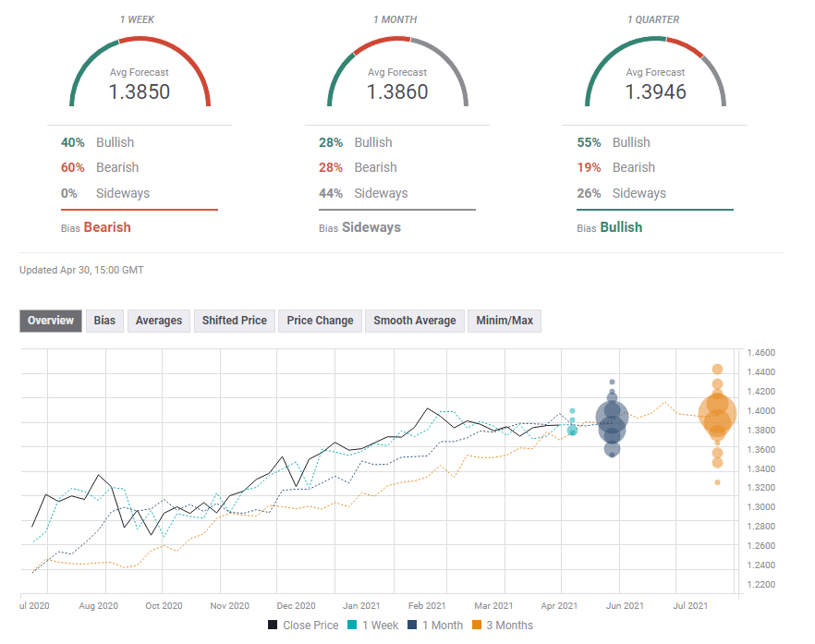The image size is (815, 644).
Task: Hide the 1 Month legend series
Action: click(438, 626)
